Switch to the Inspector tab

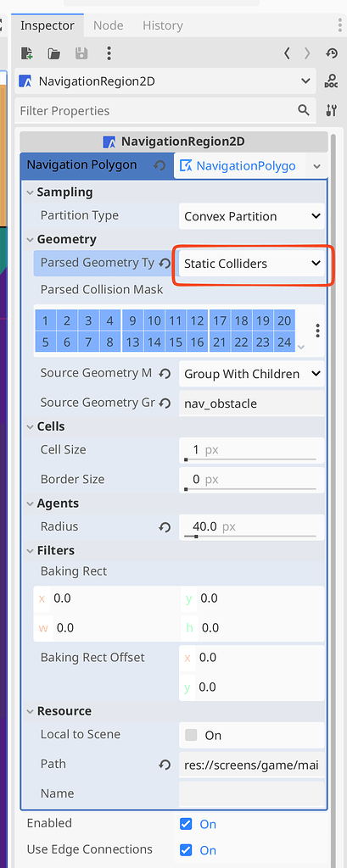coord(48,25)
